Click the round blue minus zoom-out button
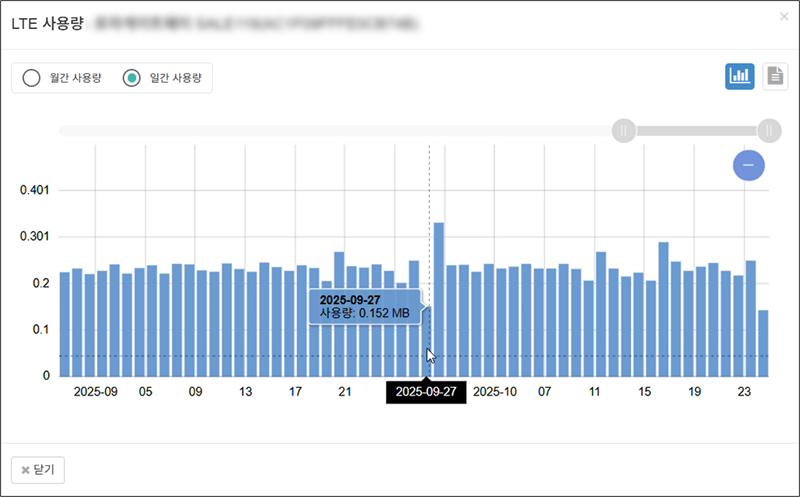The height and width of the screenshot is (497, 800). coord(748,164)
